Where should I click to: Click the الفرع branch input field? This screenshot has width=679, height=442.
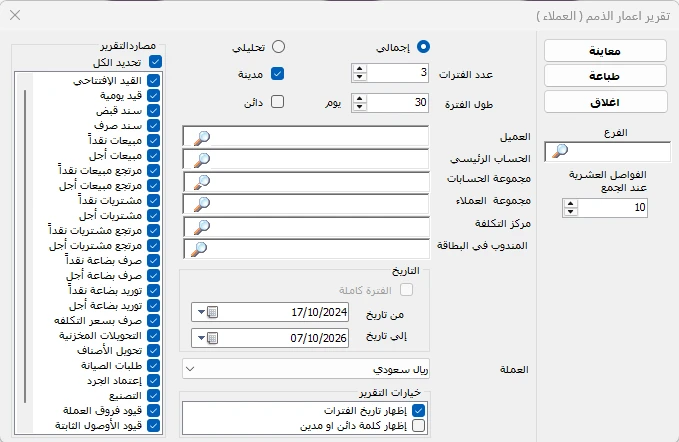(x=607, y=152)
